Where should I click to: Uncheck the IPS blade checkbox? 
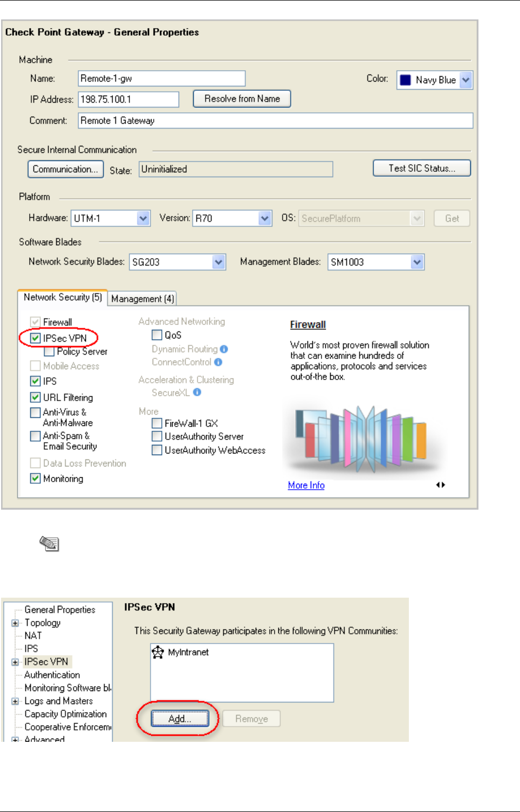[36, 381]
